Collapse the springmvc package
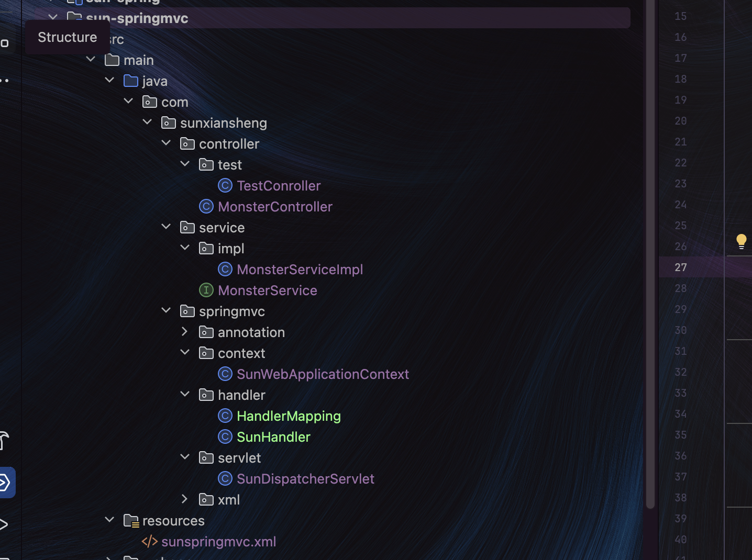The height and width of the screenshot is (560, 752). [x=166, y=310]
